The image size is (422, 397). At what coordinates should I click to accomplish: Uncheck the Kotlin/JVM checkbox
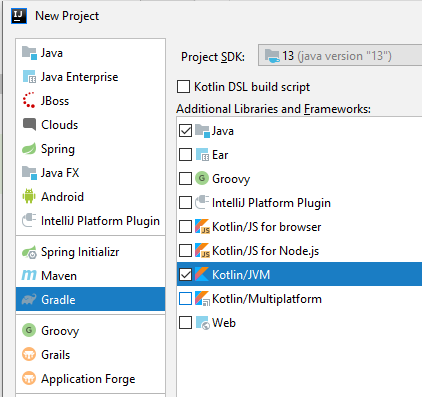(x=185, y=275)
